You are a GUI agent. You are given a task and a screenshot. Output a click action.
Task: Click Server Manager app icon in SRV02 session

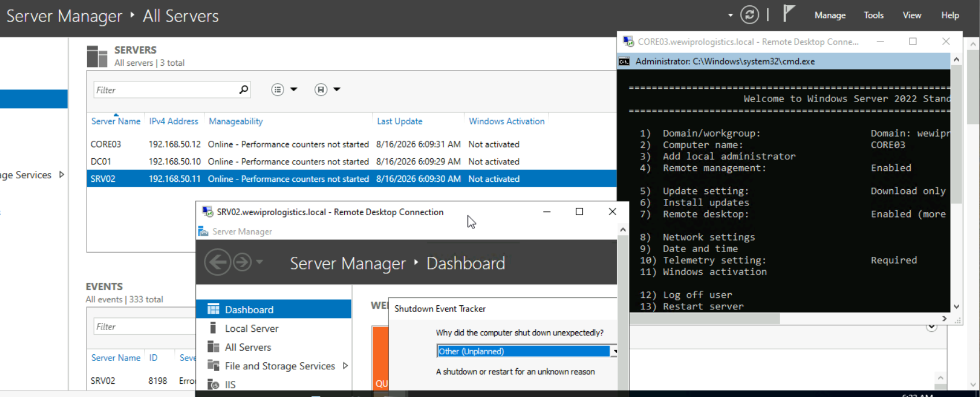click(x=203, y=231)
